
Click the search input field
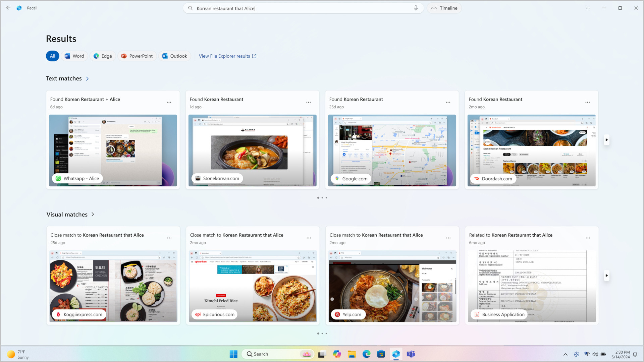tap(302, 8)
